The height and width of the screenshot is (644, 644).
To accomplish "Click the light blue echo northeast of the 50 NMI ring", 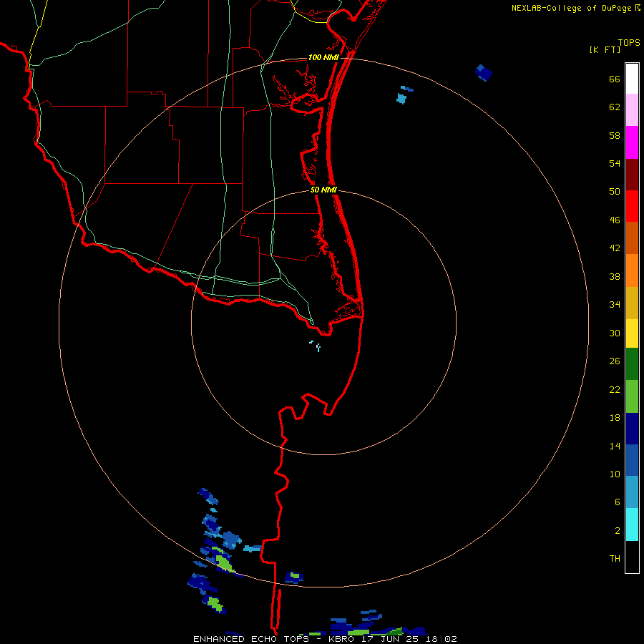I will tap(401, 99).
